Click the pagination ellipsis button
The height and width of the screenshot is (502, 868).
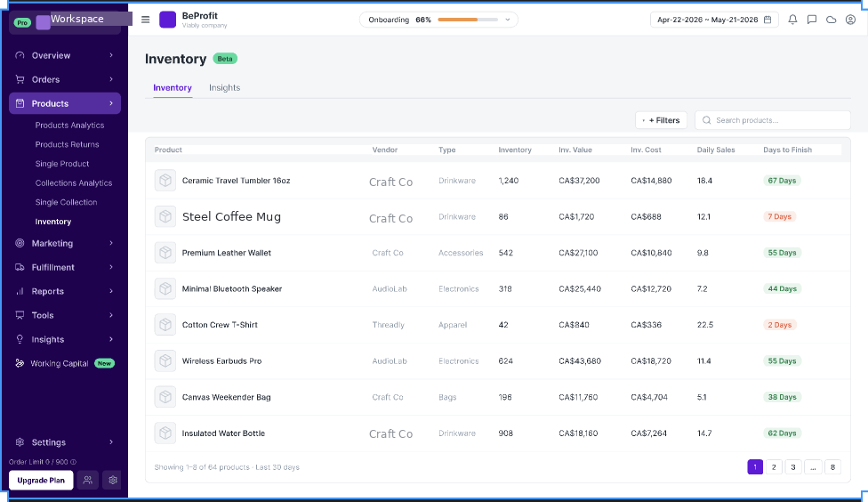click(813, 467)
